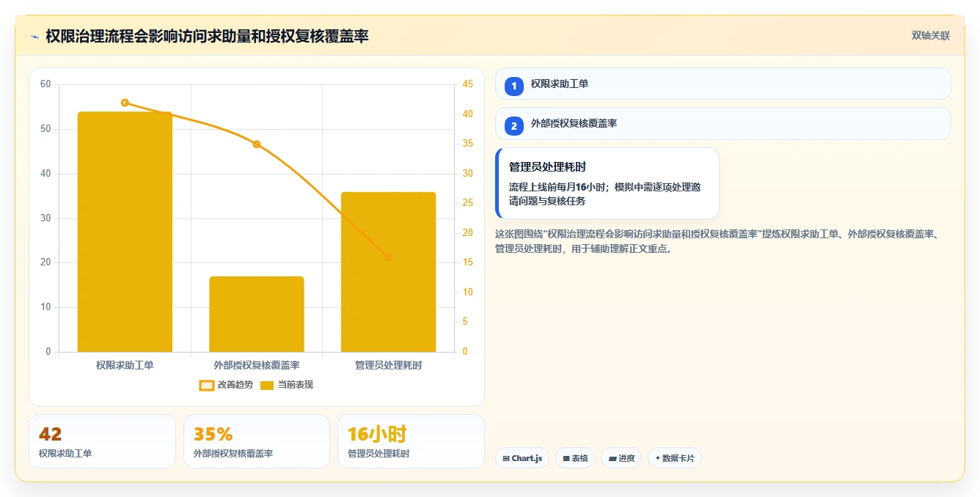Click the main title 权限治理流程会影响访问求助量和授权复核覆盖率

(x=207, y=36)
